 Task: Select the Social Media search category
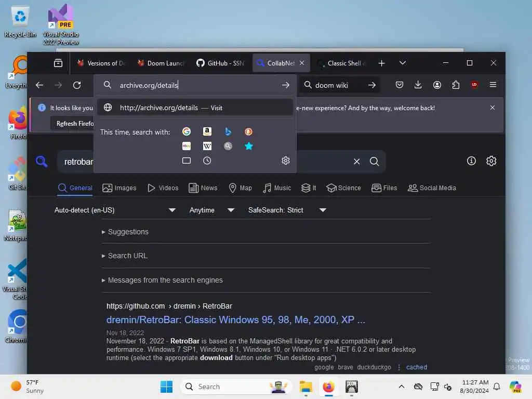tap(432, 188)
